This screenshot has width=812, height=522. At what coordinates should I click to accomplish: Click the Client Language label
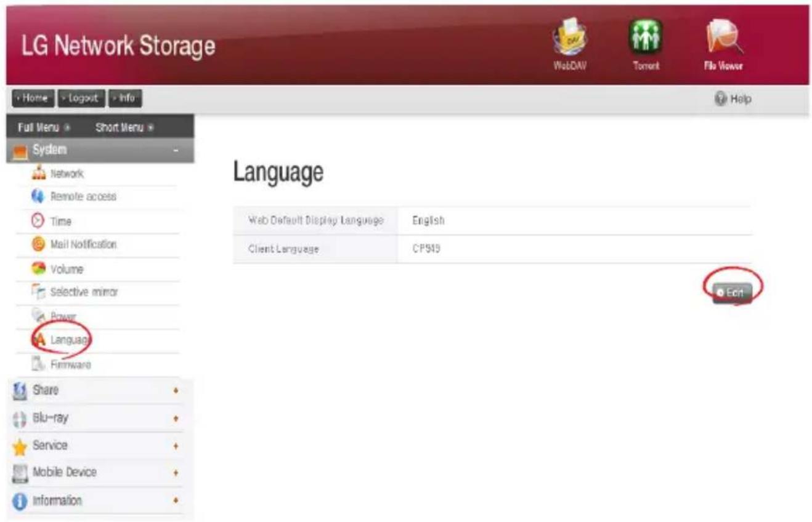click(x=283, y=249)
